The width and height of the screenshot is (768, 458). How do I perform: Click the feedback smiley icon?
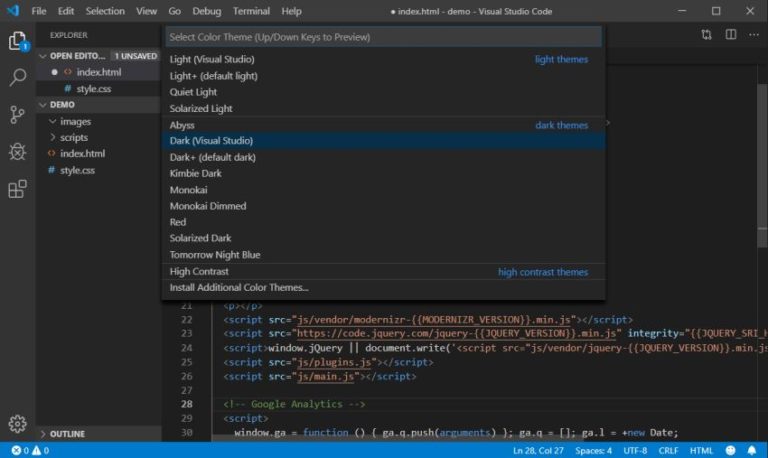[x=730, y=450]
